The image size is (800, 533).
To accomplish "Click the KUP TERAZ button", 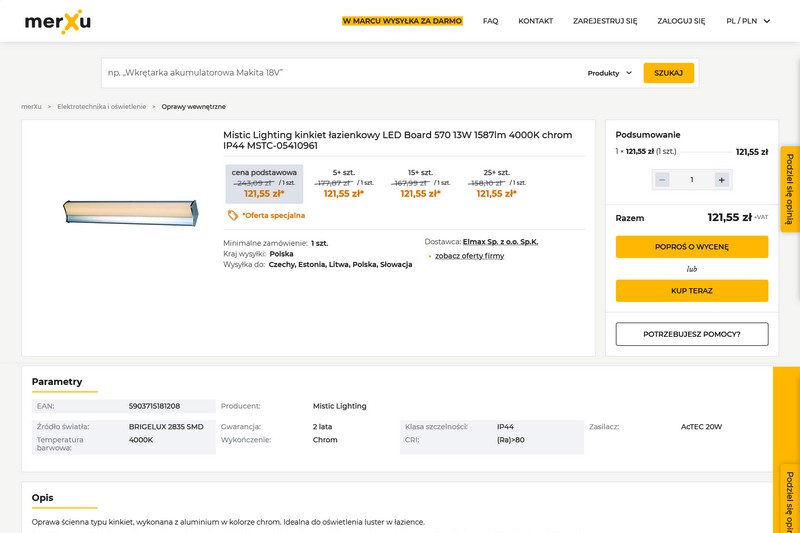I will [x=692, y=291].
